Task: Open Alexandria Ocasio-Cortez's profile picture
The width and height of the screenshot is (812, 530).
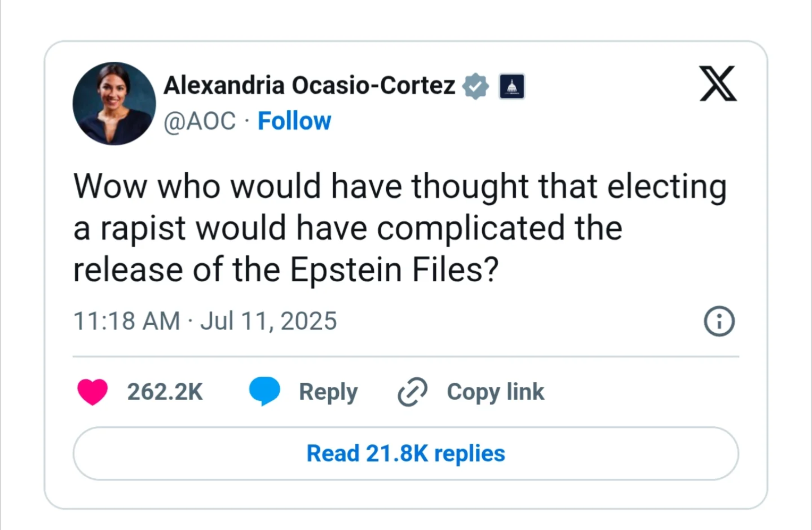Action: (114, 104)
